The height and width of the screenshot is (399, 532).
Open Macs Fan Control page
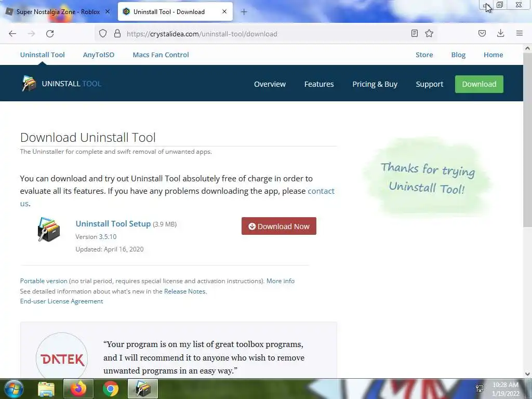click(x=161, y=55)
